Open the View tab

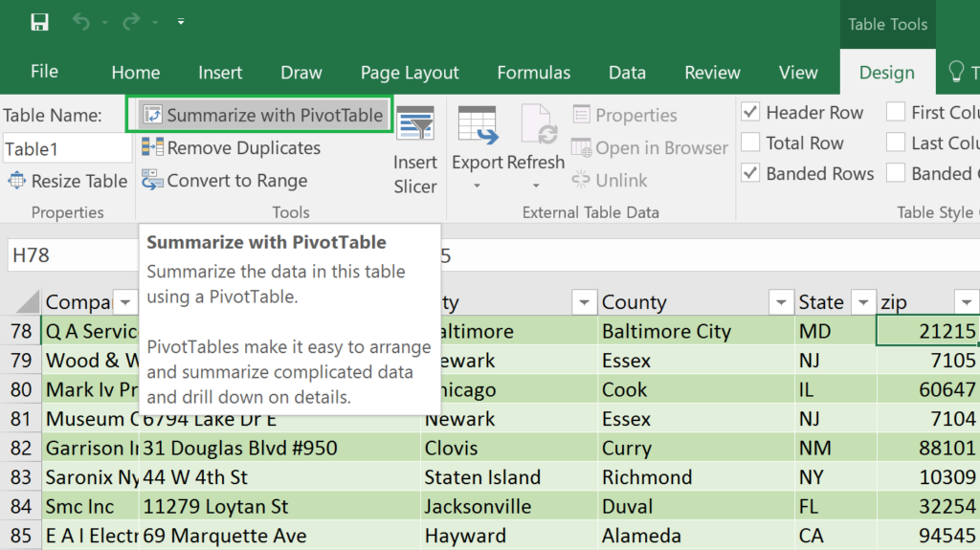[798, 73]
